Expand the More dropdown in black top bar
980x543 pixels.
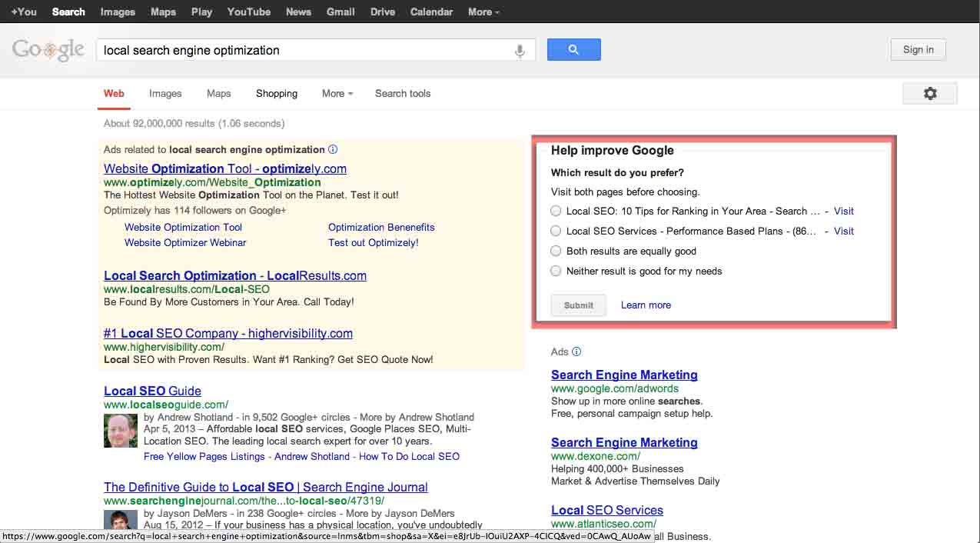483,12
